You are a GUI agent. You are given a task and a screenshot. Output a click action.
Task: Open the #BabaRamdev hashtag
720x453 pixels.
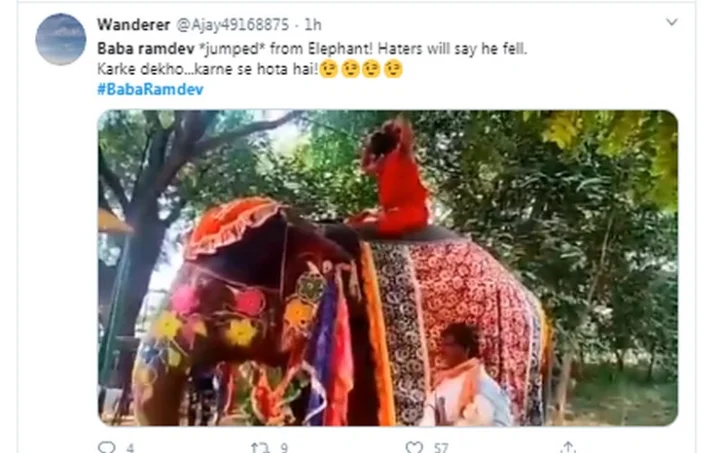click(x=150, y=89)
